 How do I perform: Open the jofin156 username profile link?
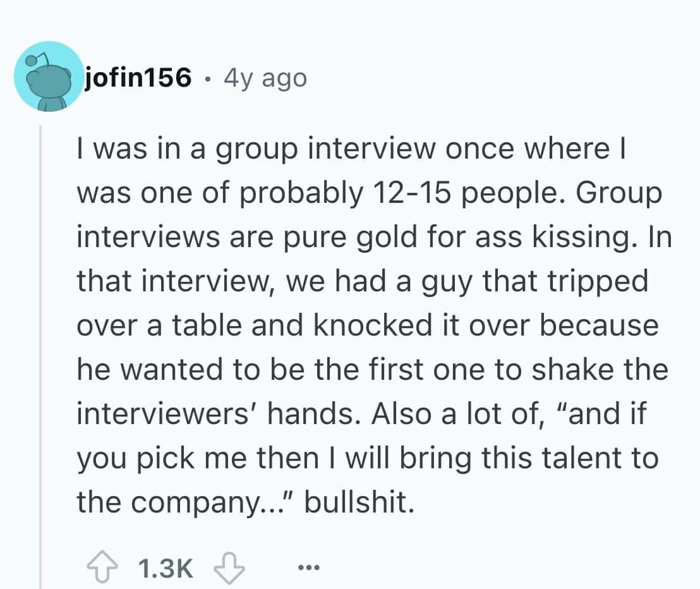pos(138,78)
